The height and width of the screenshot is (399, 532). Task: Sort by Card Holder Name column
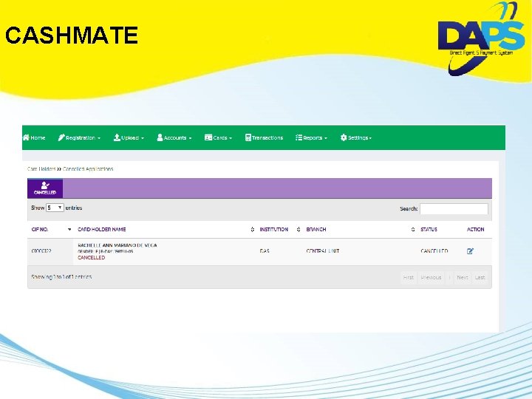(166, 229)
